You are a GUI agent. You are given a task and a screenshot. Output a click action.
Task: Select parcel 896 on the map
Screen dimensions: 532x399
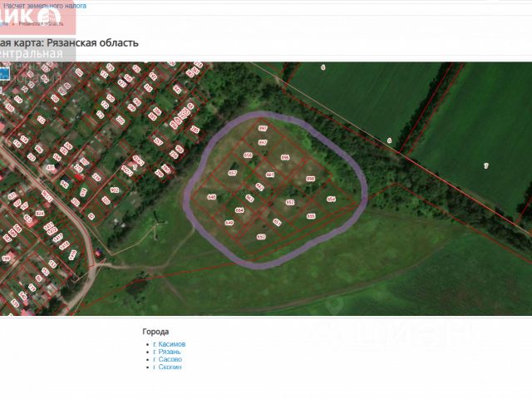point(285,157)
